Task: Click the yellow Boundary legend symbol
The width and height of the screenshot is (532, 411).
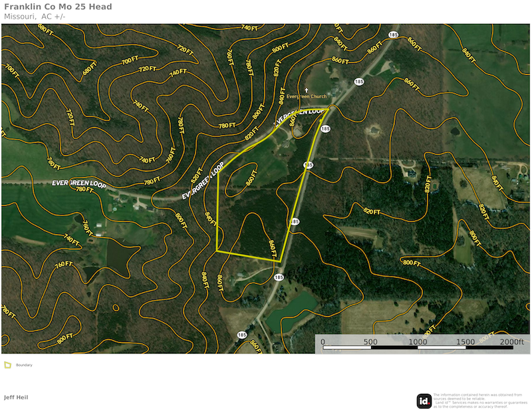Action: (x=7, y=364)
